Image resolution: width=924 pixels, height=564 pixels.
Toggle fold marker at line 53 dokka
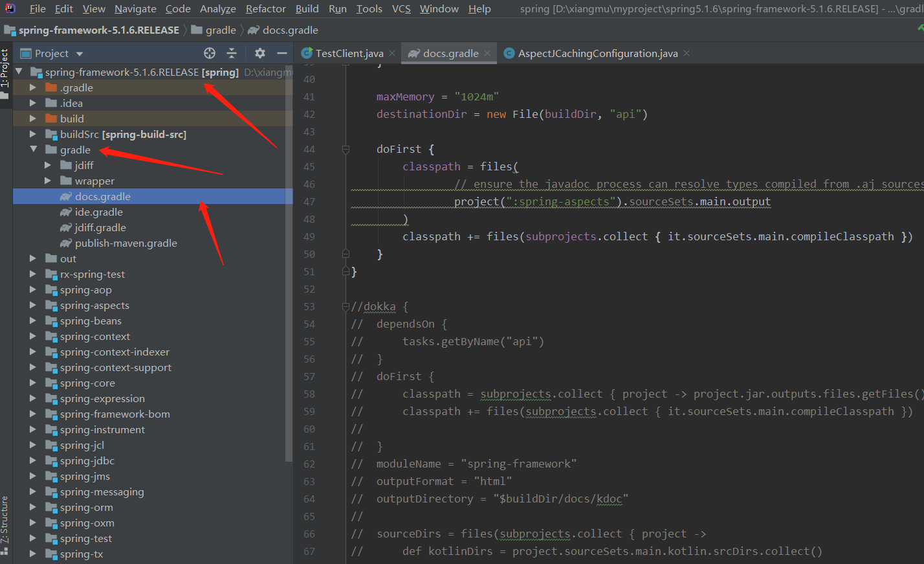pyautogui.click(x=346, y=306)
